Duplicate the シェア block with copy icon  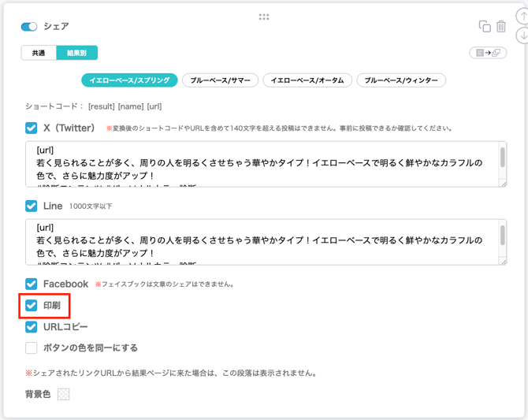485,26
